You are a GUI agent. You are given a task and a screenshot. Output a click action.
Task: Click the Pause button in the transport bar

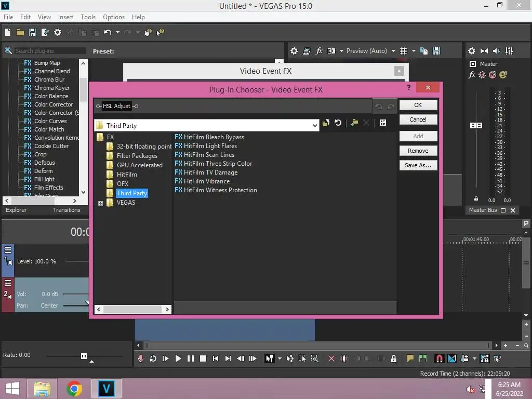[190, 358]
